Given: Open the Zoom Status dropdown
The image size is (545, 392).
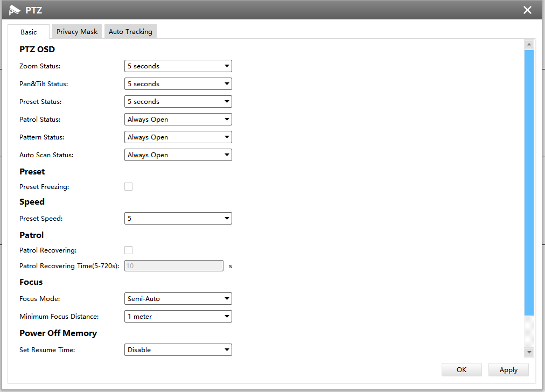Looking at the screenshot, I should 178,66.
